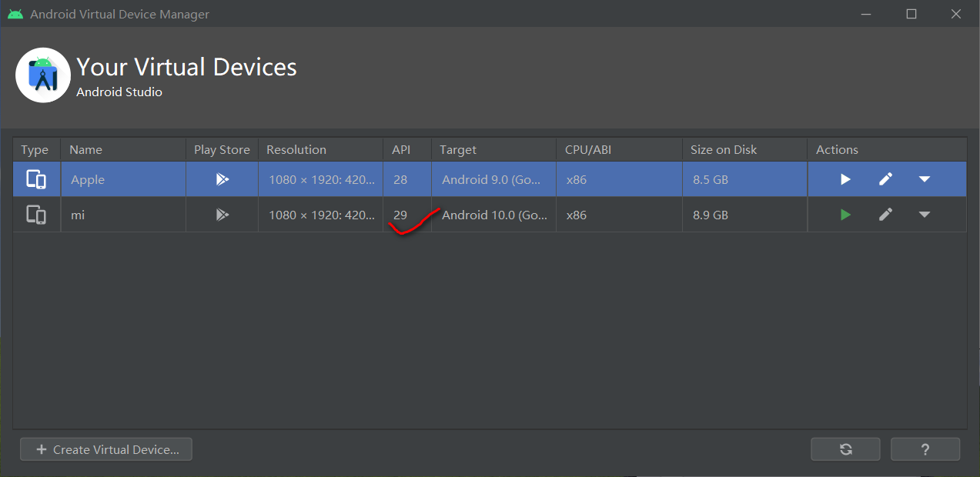Viewport: 980px width, 477px height.
Task: Expand the actions dropdown for the Apple device
Action: coord(924,178)
